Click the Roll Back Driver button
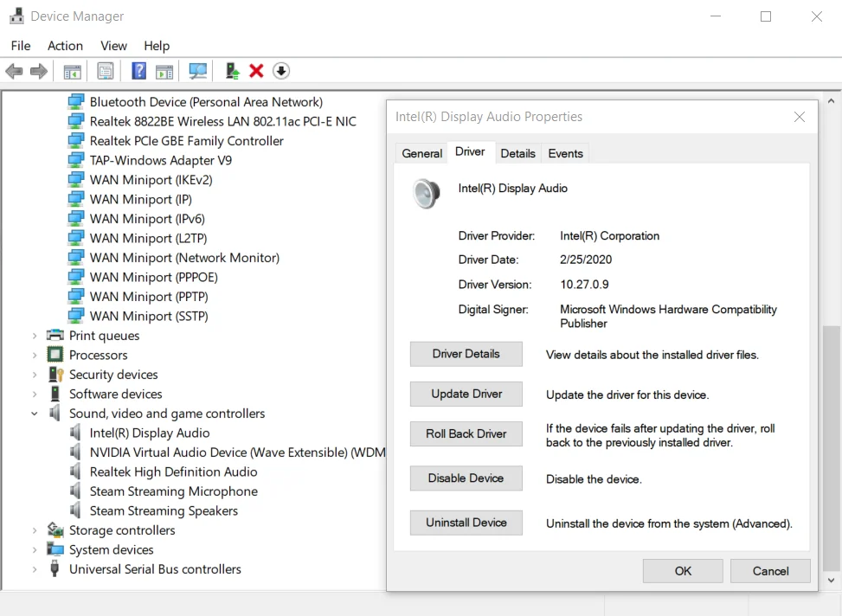The width and height of the screenshot is (842, 616). tap(466, 434)
